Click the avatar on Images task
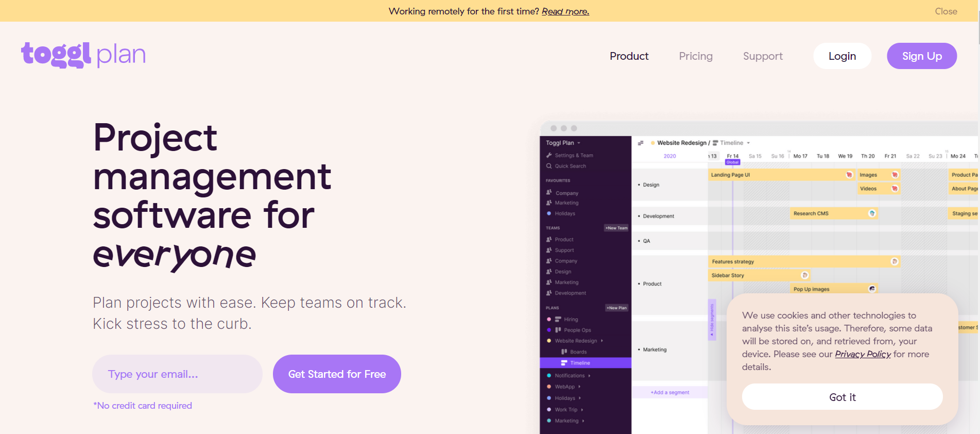980x434 pixels. click(x=895, y=175)
